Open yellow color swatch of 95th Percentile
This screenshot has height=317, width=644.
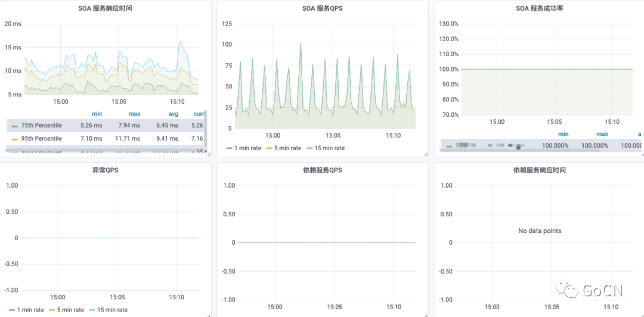coord(15,139)
